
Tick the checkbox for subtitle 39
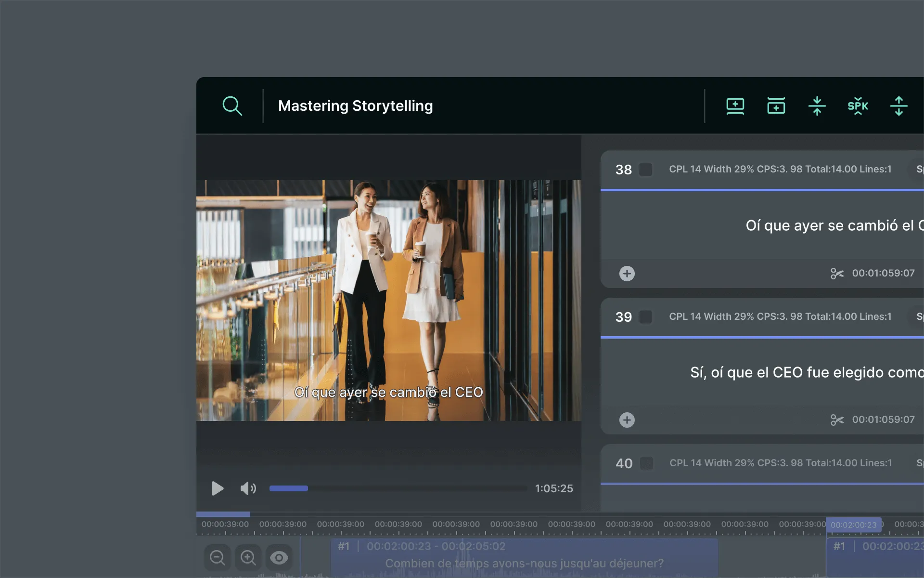tap(645, 317)
